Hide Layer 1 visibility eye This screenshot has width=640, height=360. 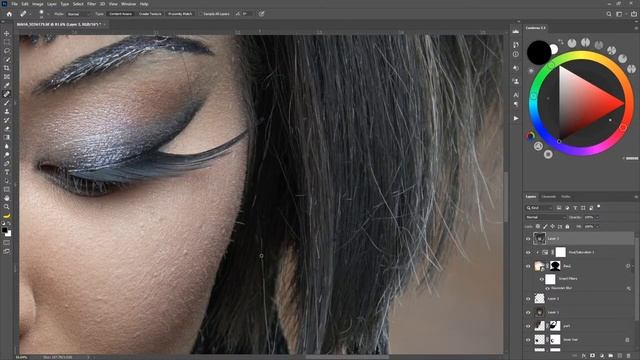pyautogui.click(x=528, y=313)
